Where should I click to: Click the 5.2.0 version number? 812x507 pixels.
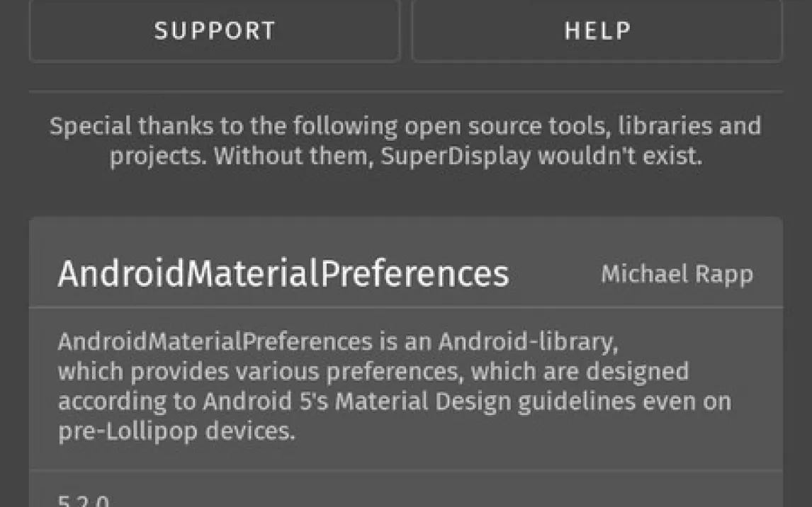click(x=84, y=502)
